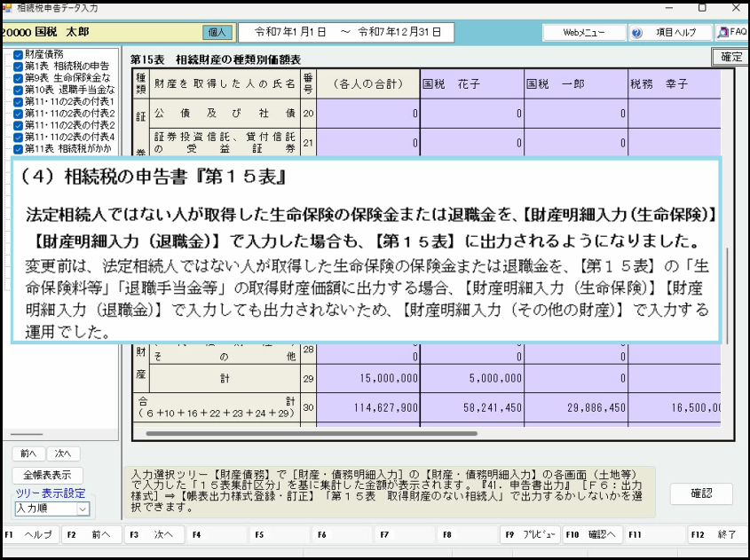The image size is (750, 560).
Task: Select 第11表 相続税がかか tree item
Action: [x=68, y=149]
